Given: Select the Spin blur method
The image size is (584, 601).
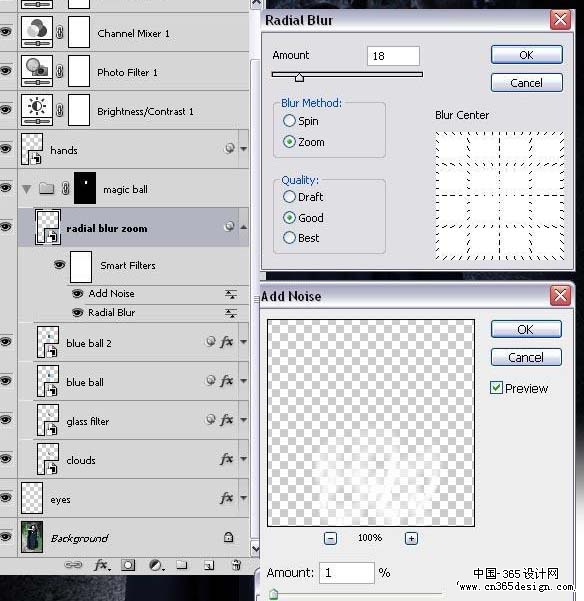Looking at the screenshot, I should point(289,121).
